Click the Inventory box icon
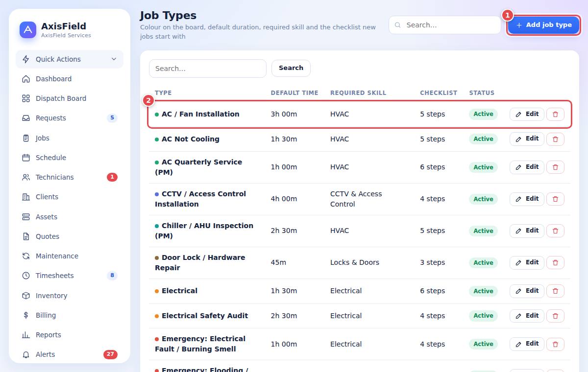 26,296
